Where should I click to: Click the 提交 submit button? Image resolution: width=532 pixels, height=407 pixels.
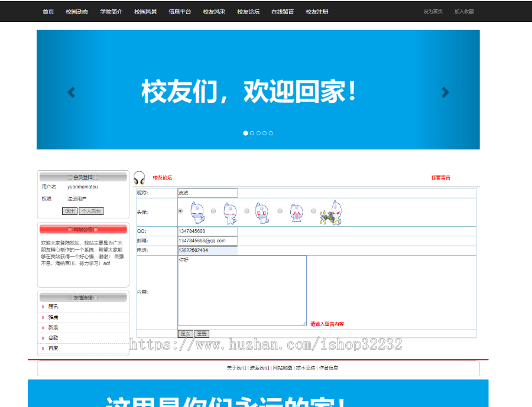pyautogui.click(x=186, y=334)
